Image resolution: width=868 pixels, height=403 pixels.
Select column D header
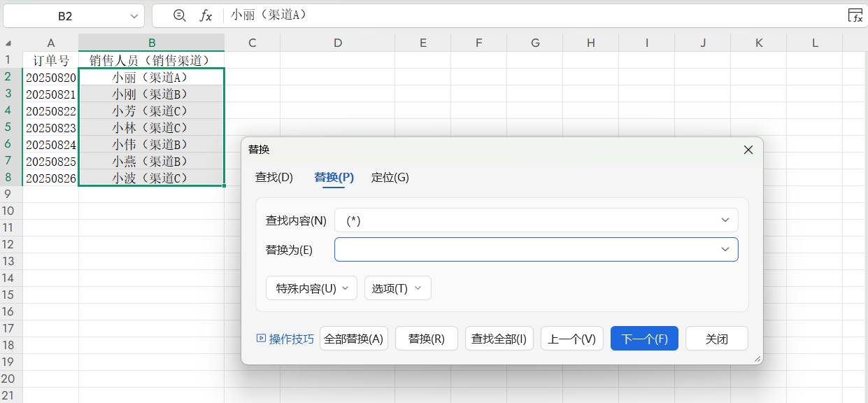[337, 43]
